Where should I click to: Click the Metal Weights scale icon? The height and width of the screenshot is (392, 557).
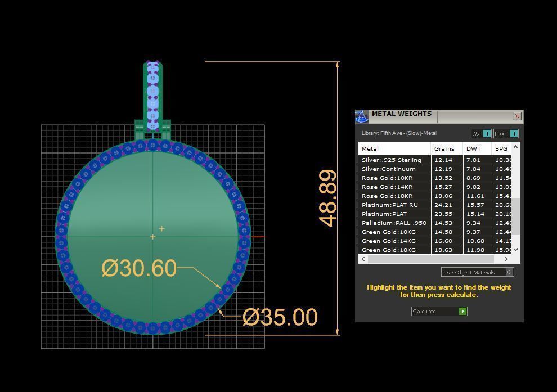click(x=362, y=116)
